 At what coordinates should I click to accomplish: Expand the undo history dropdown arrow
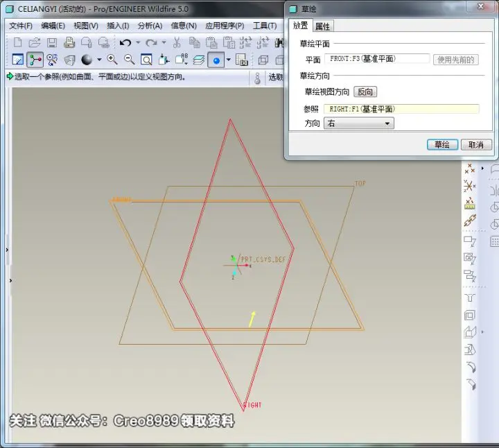point(138,42)
